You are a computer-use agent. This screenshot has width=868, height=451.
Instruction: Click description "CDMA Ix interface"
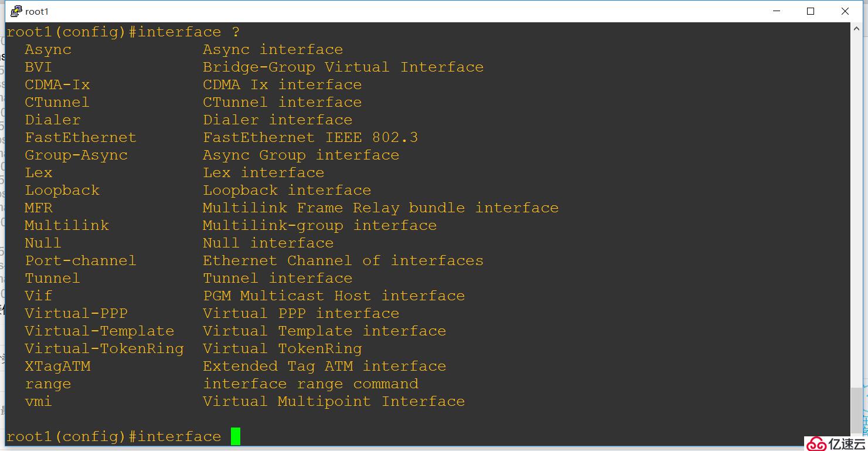(282, 85)
